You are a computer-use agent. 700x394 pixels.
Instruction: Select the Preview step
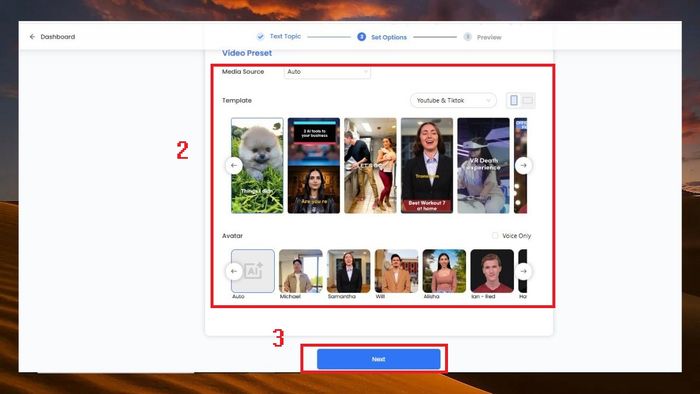pyautogui.click(x=489, y=37)
